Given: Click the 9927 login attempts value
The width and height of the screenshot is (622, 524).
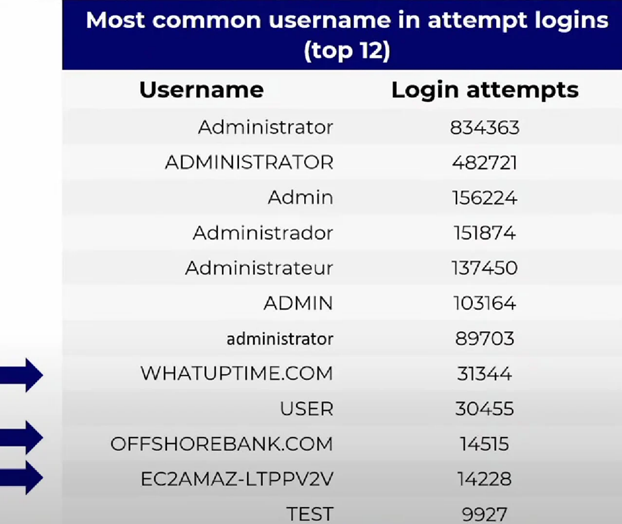Looking at the screenshot, I should (484, 515).
